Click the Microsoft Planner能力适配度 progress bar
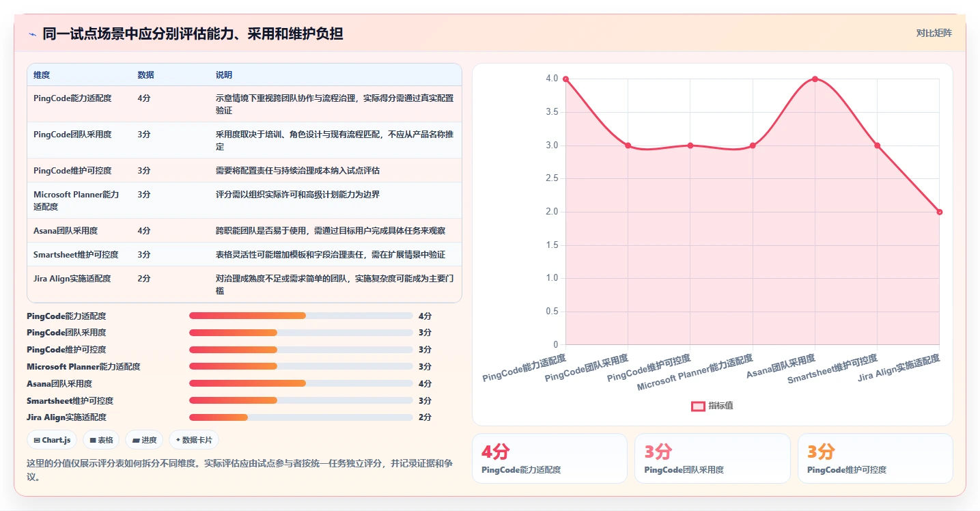 300,367
